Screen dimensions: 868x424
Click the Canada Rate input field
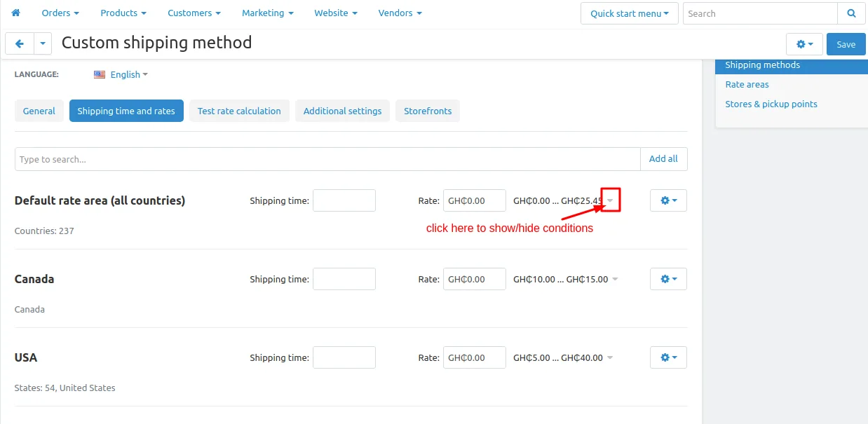tap(475, 279)
